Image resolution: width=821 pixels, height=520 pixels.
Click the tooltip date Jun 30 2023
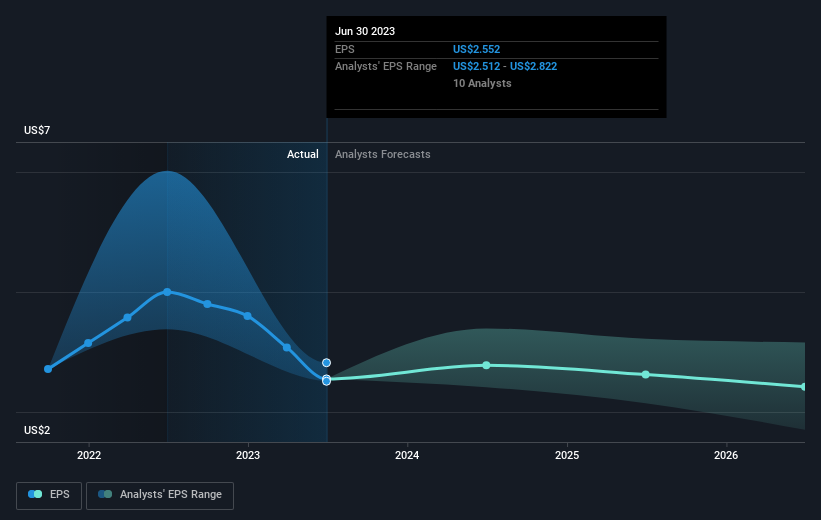coord(365,31)
